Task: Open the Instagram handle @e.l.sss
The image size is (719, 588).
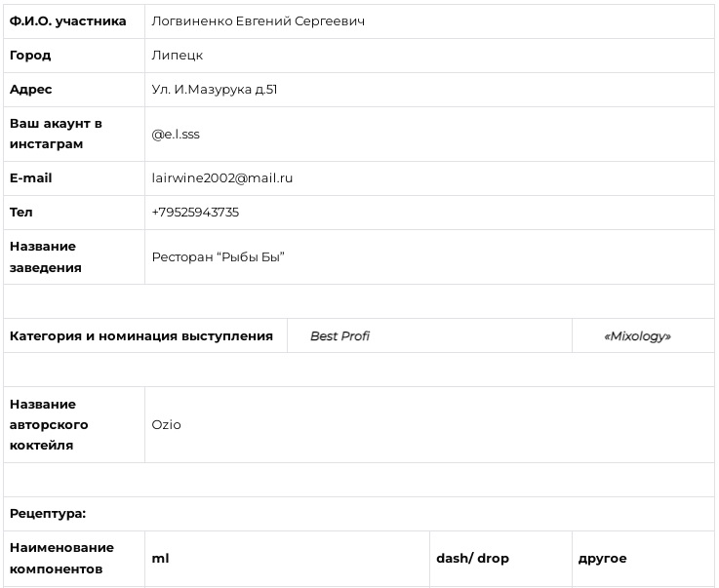Action: point(176,135)
